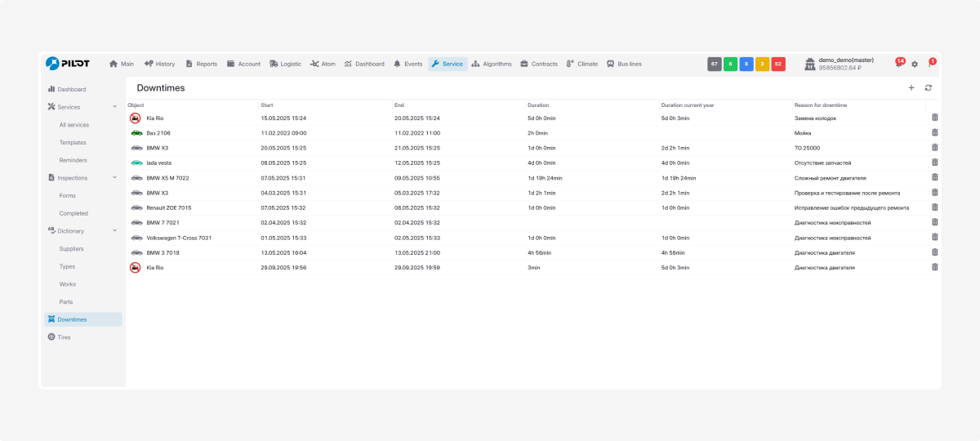Delete the lada vesta downtime row
980x441 pixels.
(x=934, y=163)
